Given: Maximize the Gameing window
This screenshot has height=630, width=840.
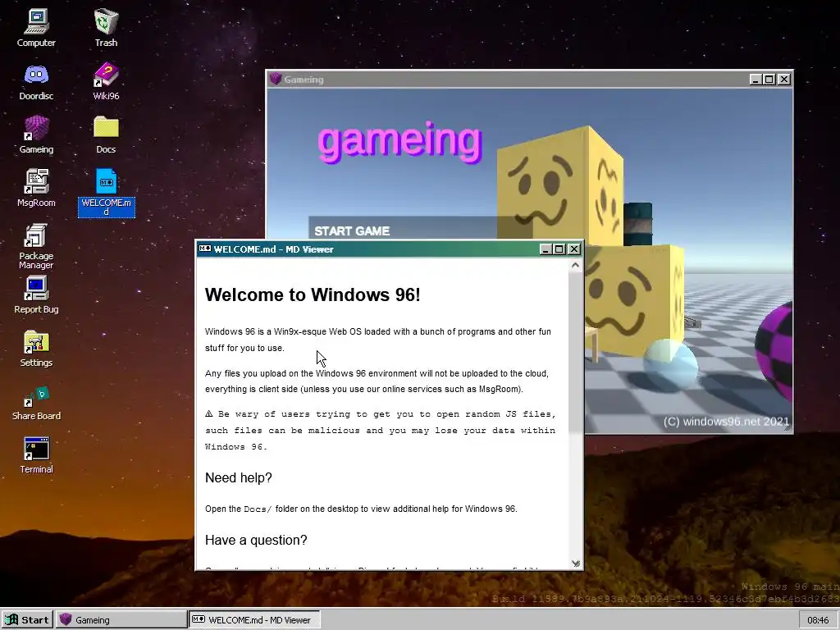Looking at the screenshot, I should tap(769, 80).
